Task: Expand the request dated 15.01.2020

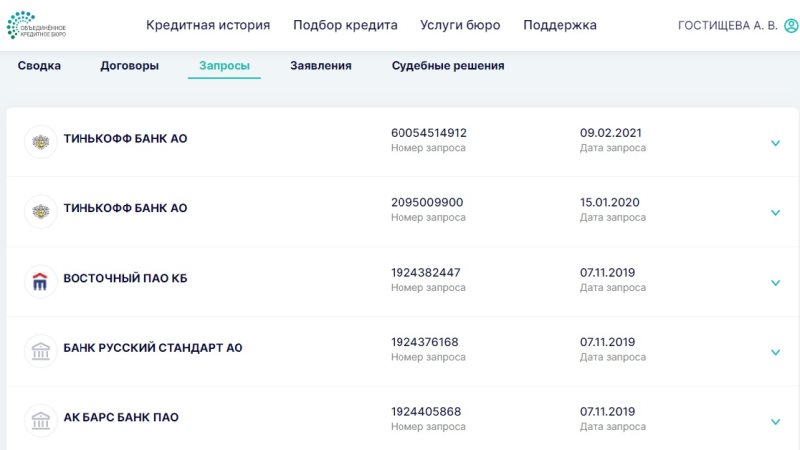Action: click(775, 213)
